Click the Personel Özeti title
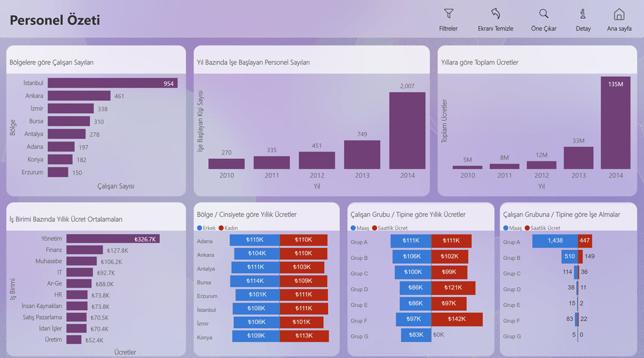This screenshot has height=358, width=644. (x=55, y=20)
